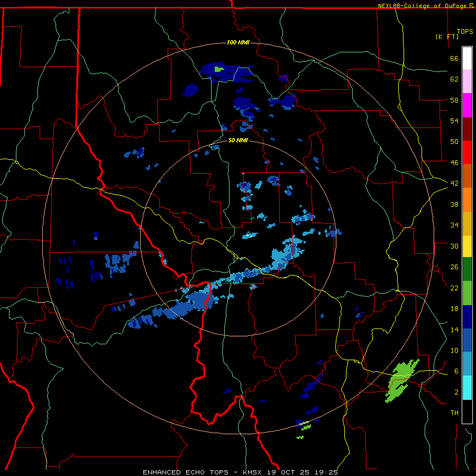Click the black TH legend swatch
476x476 pixels.
[467, 411]
